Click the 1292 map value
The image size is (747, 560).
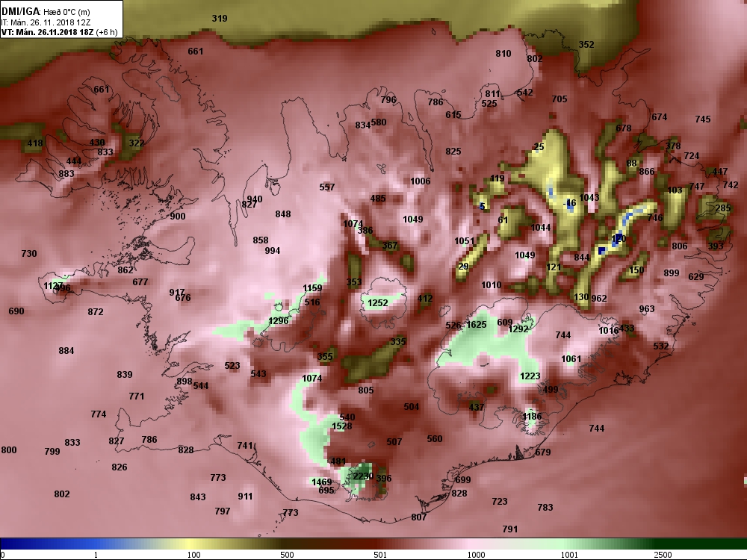(518, 329)
